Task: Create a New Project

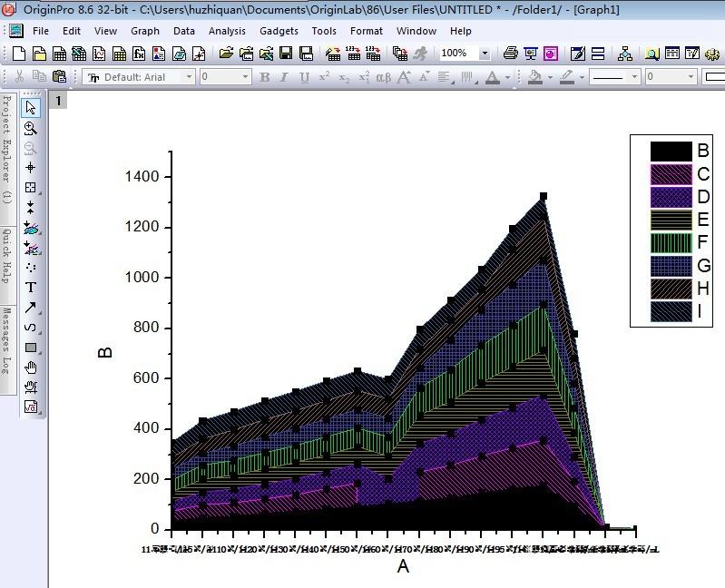Action: point(19,54)
